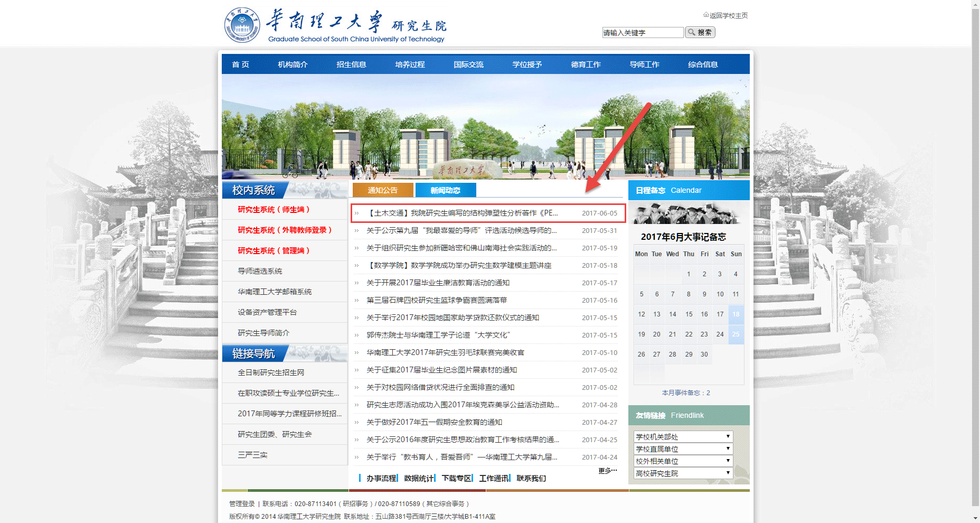The image size is (980, 523).
Task: Open 【数学学院】数学建模主题讲座 item
Action: click(x=459, y=265)
